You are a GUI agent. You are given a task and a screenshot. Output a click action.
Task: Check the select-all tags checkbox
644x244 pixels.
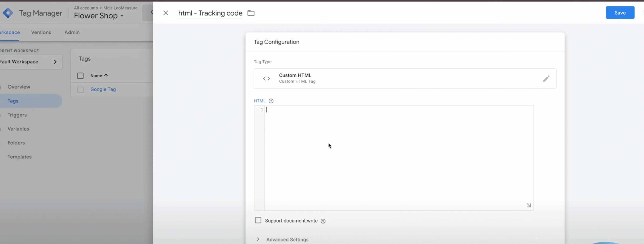click(80, 76)
